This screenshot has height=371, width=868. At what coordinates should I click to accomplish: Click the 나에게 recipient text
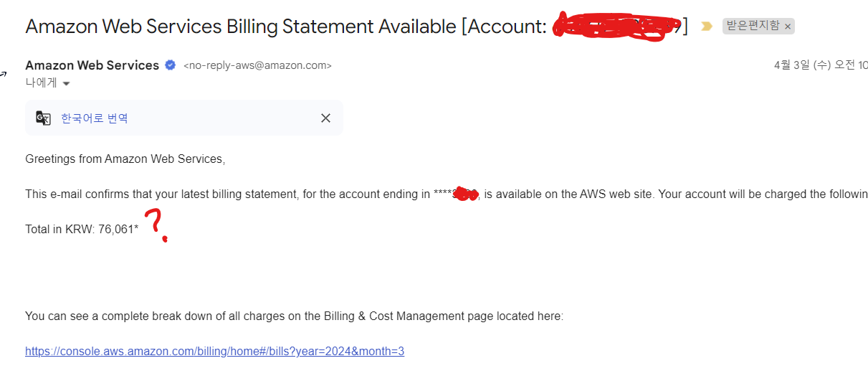coord(41,83)
